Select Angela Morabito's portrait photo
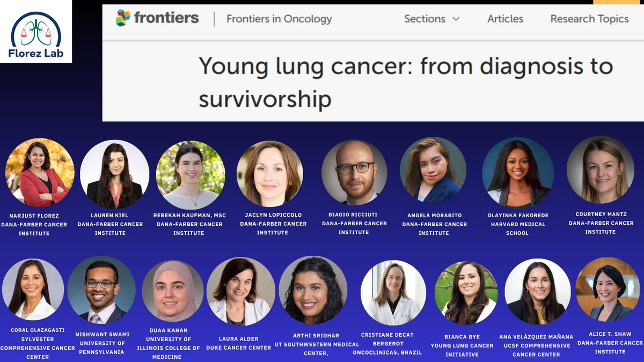644x362 pixels. pos(433,171)
